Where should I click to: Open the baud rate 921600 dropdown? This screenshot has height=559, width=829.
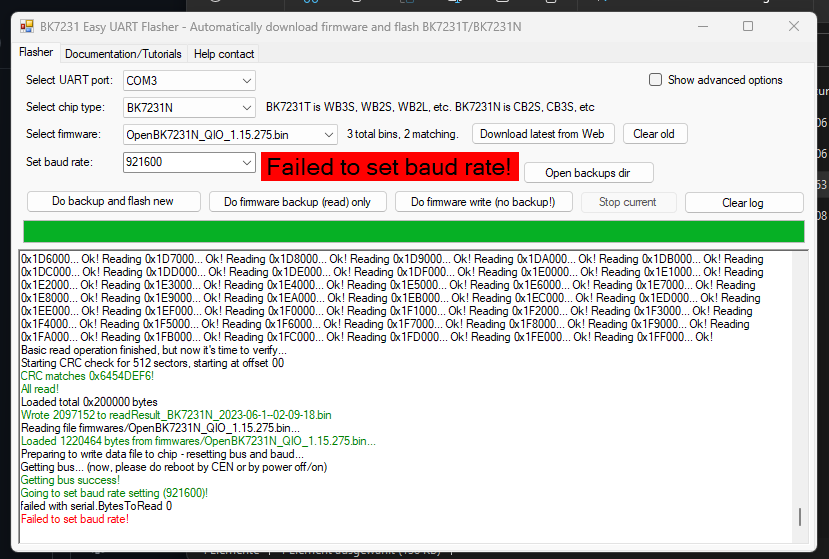[x=189, y=162]
